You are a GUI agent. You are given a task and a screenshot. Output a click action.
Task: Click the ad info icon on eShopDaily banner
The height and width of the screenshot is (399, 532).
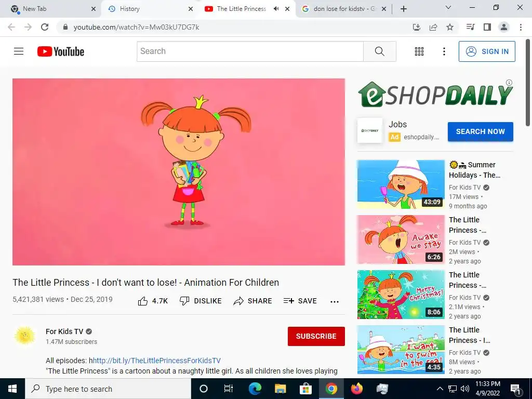[509, 83]
